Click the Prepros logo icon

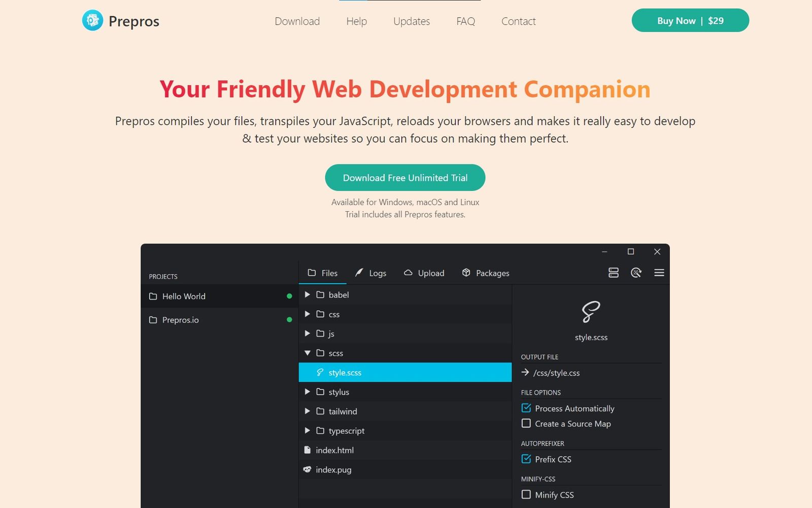pos(92,21)
